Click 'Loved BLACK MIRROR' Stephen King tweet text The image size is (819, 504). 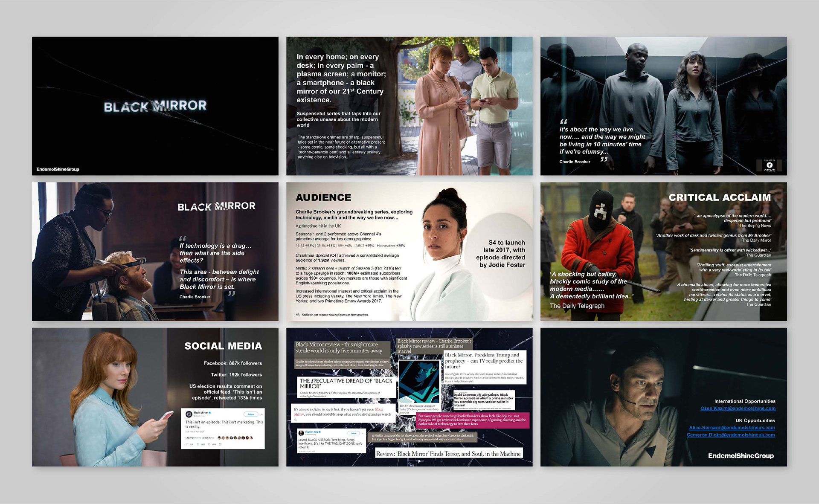tap(331, 443)
